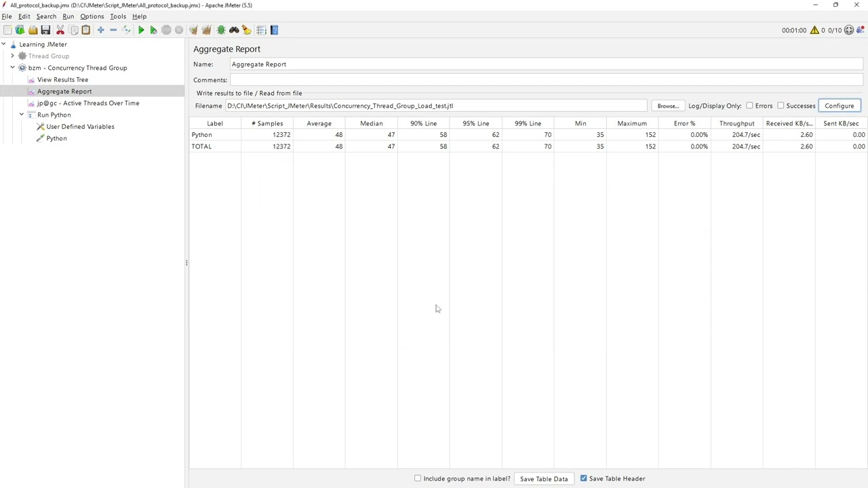Open the Function Helper list icon
This screenshot has height=488, width=868.
tap(261, 30)
